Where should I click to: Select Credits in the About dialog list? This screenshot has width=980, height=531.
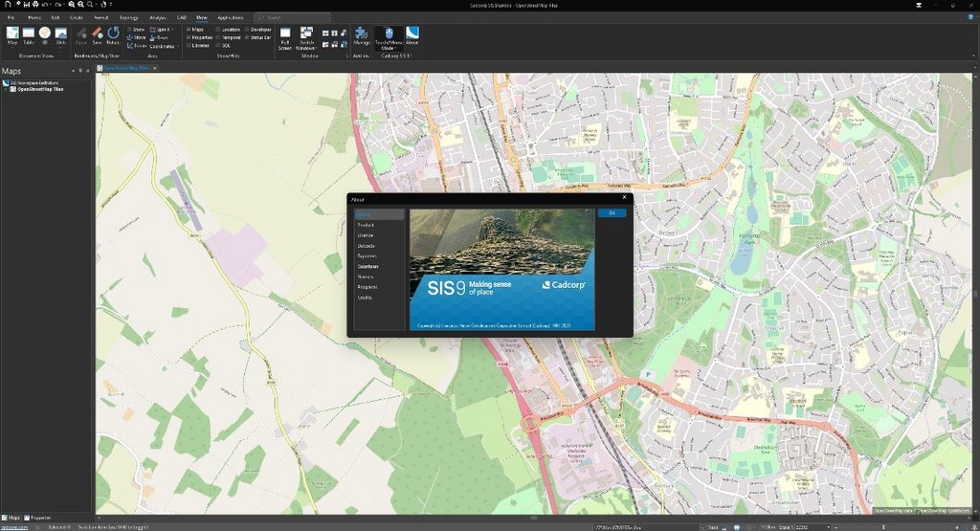(365, 298)
